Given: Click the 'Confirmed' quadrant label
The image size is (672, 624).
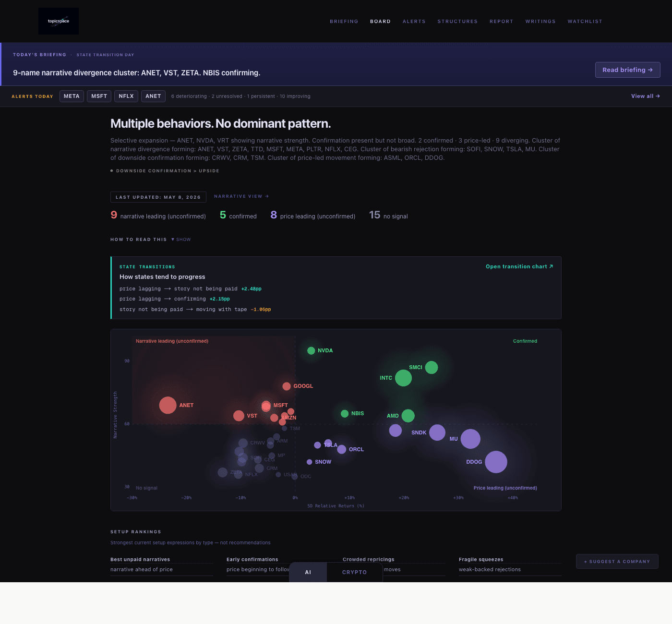Looking at the screenshot, I should click(x=525, y=341).
